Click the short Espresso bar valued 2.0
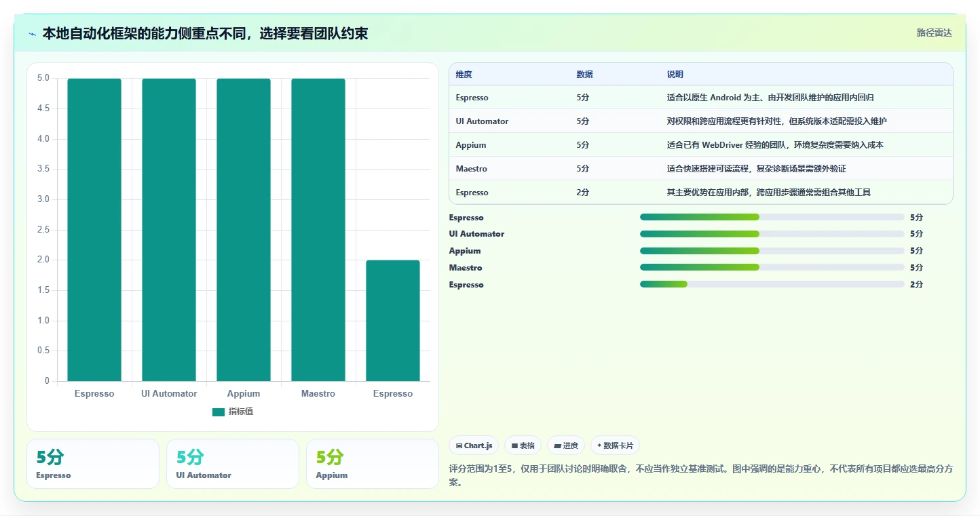Image resolution: width=980 pixels, height=516 pixels. (393, 321)
